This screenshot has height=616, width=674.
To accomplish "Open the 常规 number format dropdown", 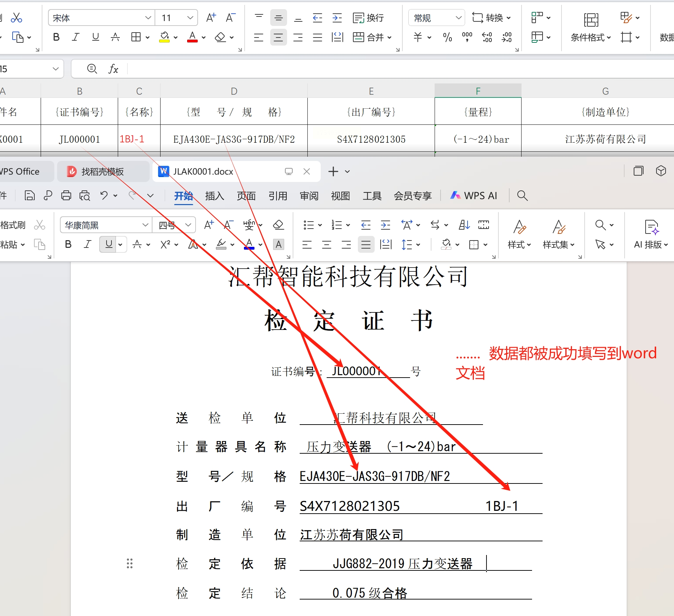I will (x=458, y=18).
